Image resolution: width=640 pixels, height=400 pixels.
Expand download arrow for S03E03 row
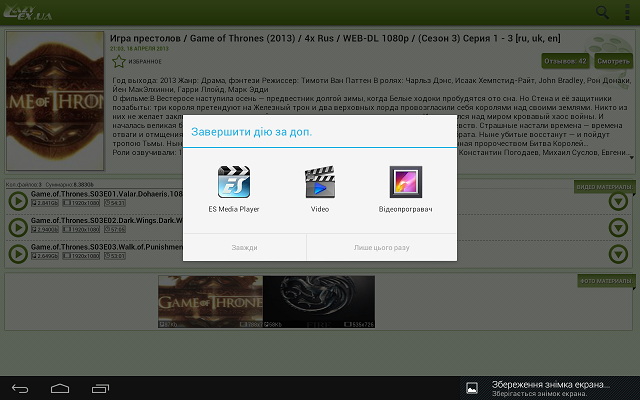tap(618, 254)
